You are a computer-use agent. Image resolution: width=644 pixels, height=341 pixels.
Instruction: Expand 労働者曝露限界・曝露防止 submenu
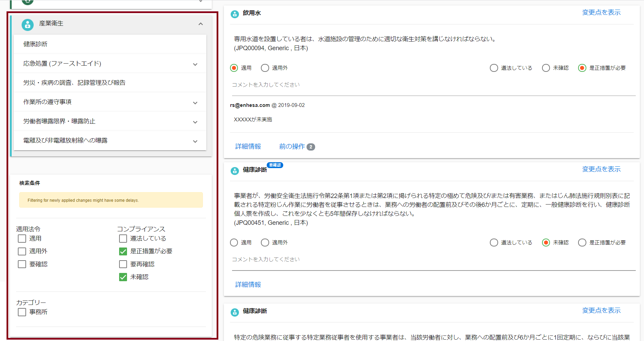click(195, 122)
